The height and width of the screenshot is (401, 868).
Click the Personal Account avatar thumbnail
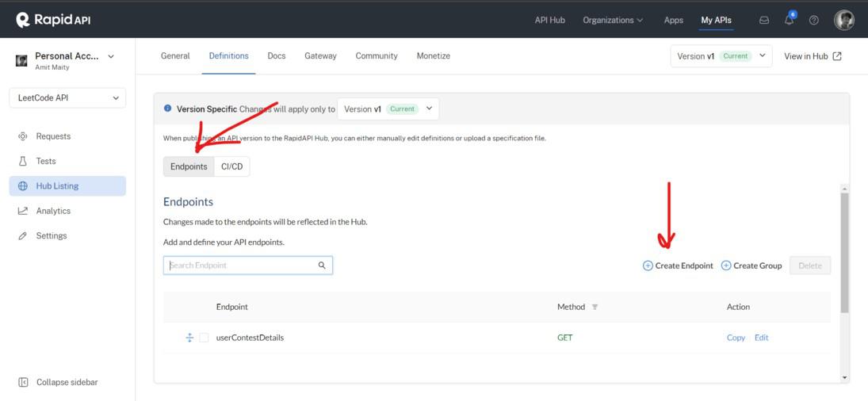(x=21, y=60)
